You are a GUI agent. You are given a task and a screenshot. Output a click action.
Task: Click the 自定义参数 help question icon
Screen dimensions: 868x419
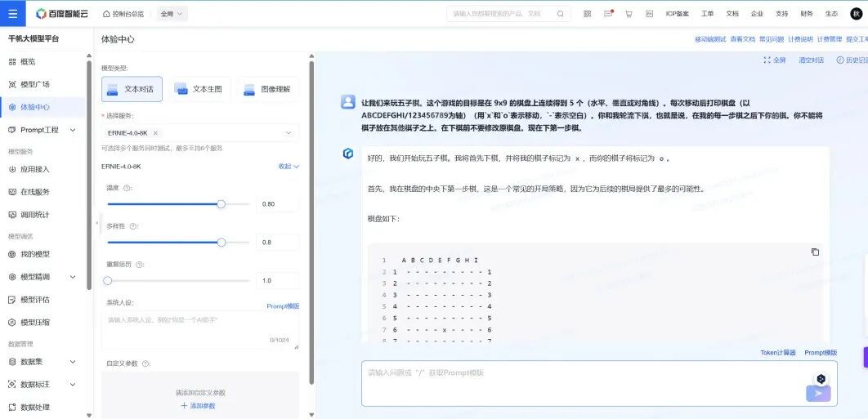146,363
